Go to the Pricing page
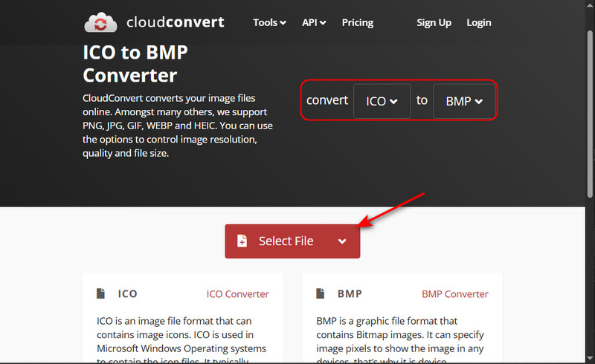Viewport: 595px width, 364px height. point(358,23)
